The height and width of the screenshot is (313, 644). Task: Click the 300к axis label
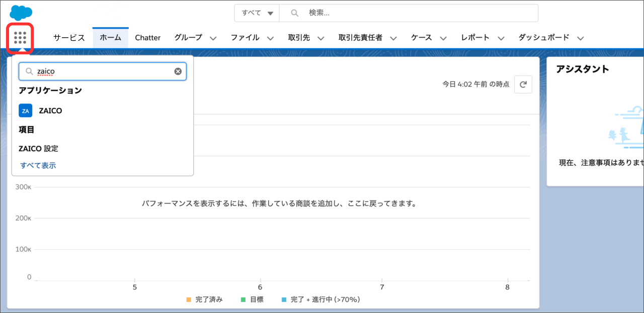pyautogui.click(x=23, y=187)
